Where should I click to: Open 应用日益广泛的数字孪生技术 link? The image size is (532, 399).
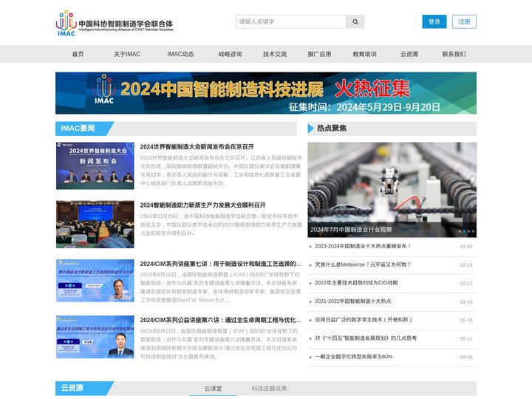(364, 320)
